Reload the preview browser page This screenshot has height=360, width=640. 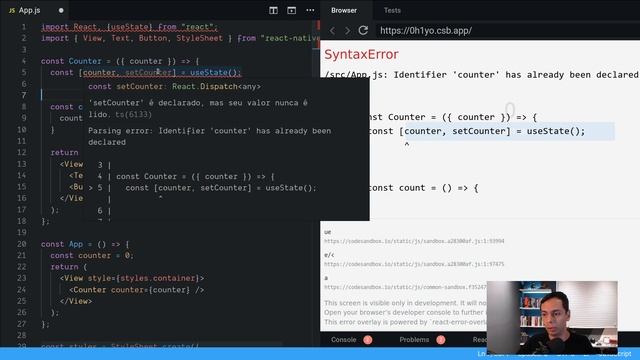click(363, 31)
